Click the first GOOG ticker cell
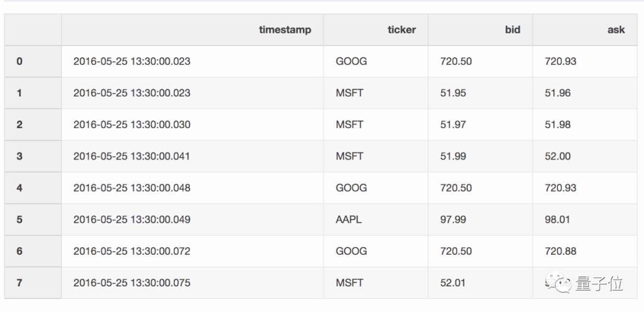The image size is (644, 312). click(x=351, y=61)
